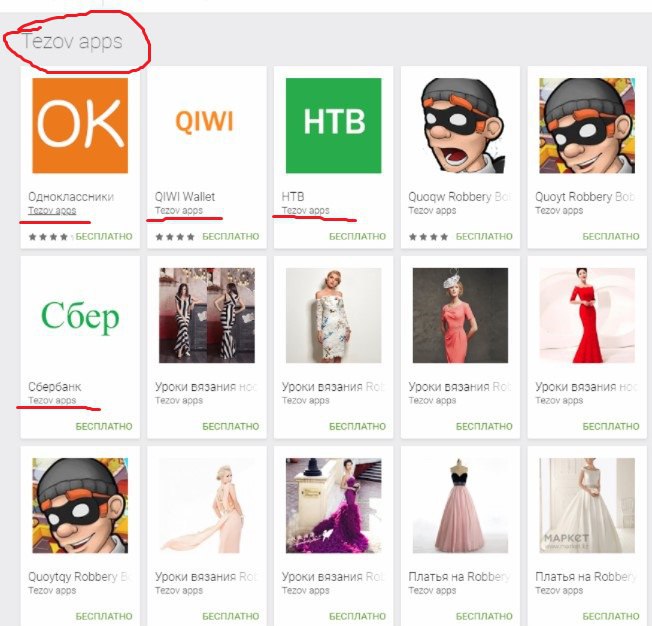
Task: Click the star rating on the QIWI Wallet card
Action: point(175,237)
